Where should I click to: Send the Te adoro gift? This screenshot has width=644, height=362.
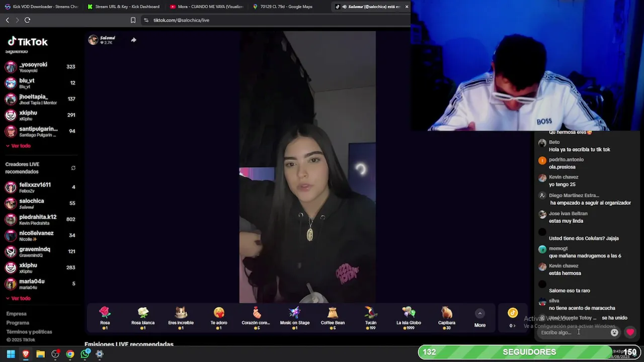(x=219, y=318)
